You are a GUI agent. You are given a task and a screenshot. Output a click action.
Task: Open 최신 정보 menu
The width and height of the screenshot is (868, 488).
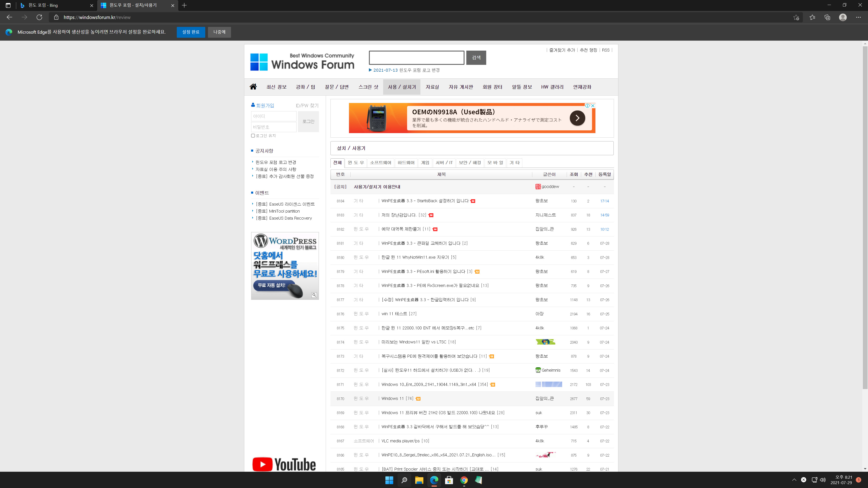(x=276, y=87)
